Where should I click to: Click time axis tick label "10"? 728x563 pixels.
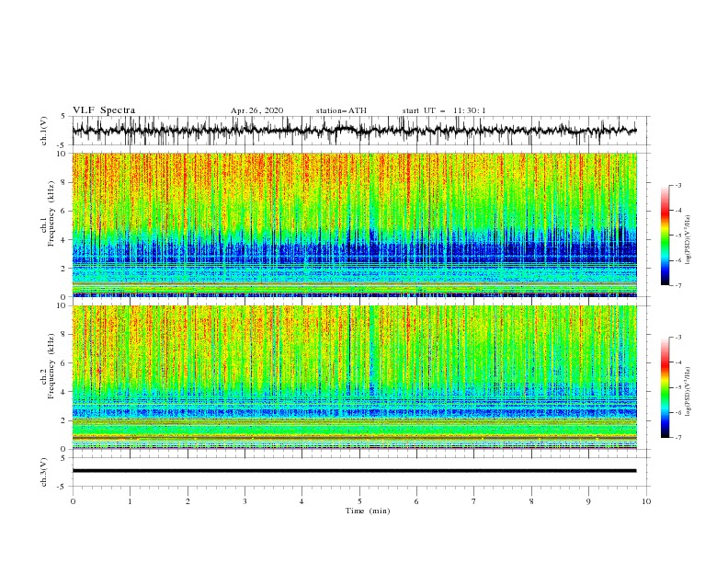pyautogui.click(x=646, y=501)
